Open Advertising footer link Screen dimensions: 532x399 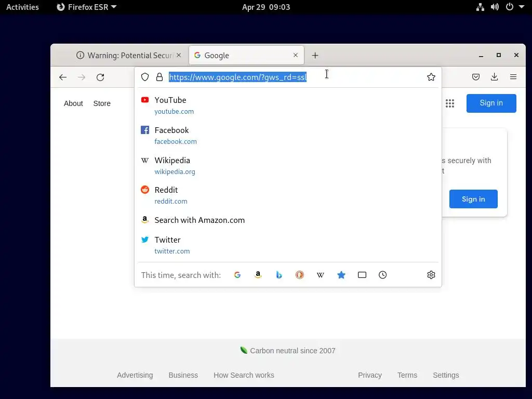tap(135, 375)
